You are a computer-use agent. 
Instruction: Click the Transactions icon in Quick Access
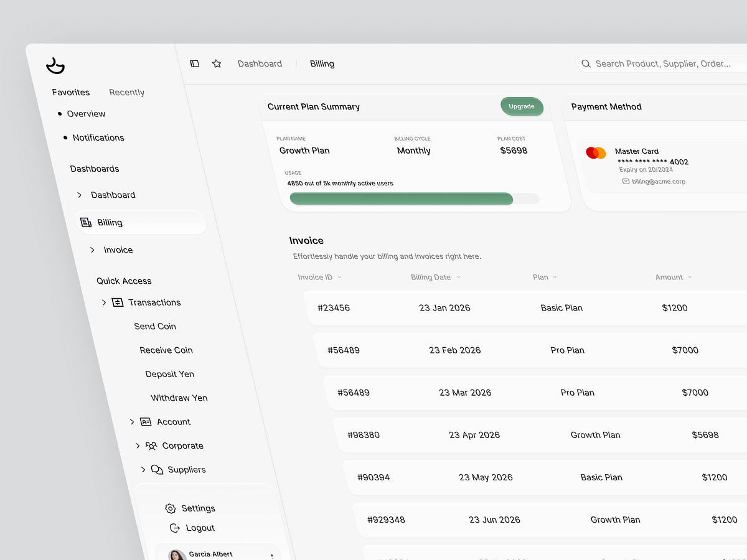[x=117, y=302]
